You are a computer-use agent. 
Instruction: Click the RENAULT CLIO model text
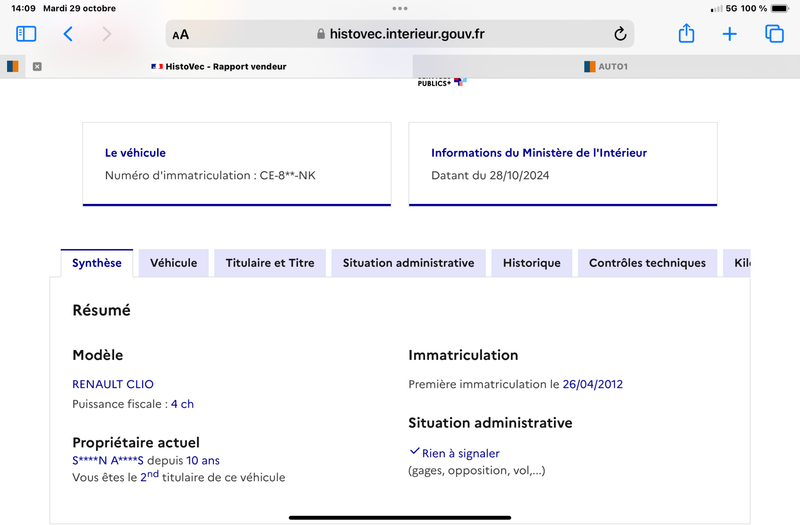113,384
